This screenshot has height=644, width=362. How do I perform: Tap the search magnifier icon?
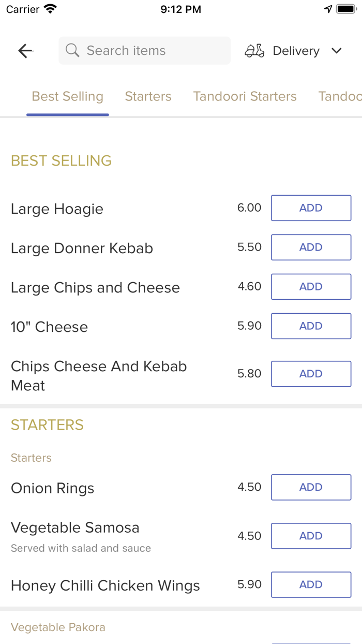pyautogui.click(x=72, y=51)
